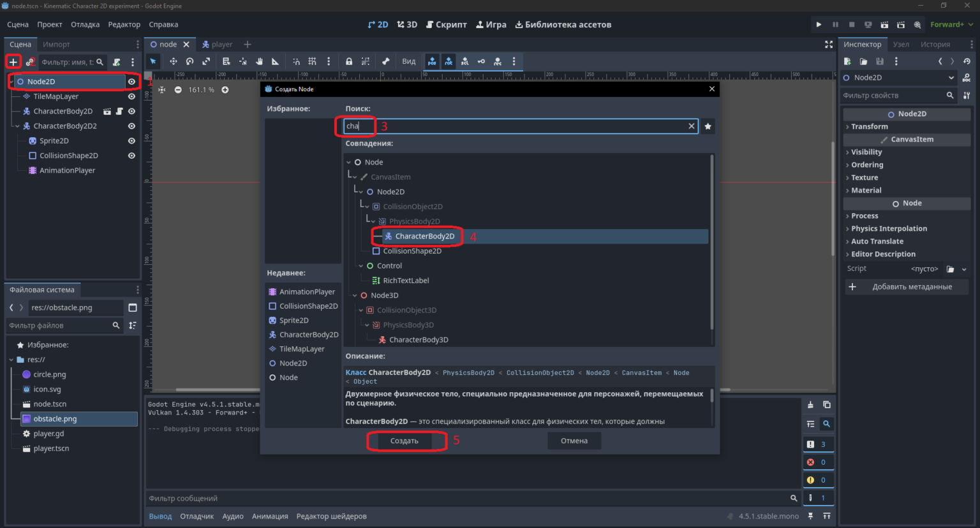
Task: Click the clear output broom icon
Action: click(x=810, y=405)
